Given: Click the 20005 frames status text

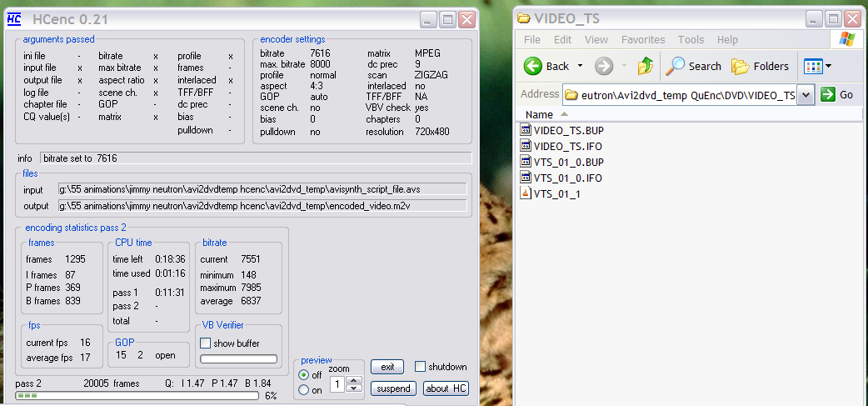Looking at the screenshot, I should 112,383.
